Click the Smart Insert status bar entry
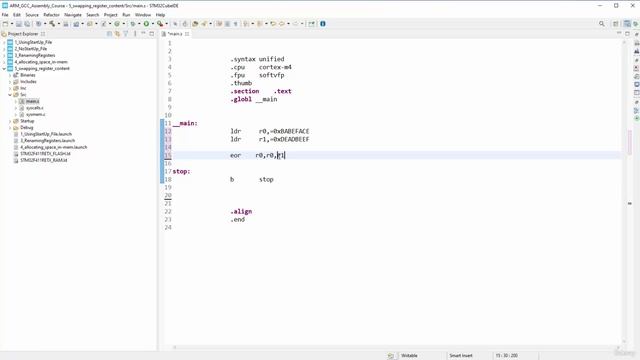The image size is (640, 360). [x=461, y=356]
